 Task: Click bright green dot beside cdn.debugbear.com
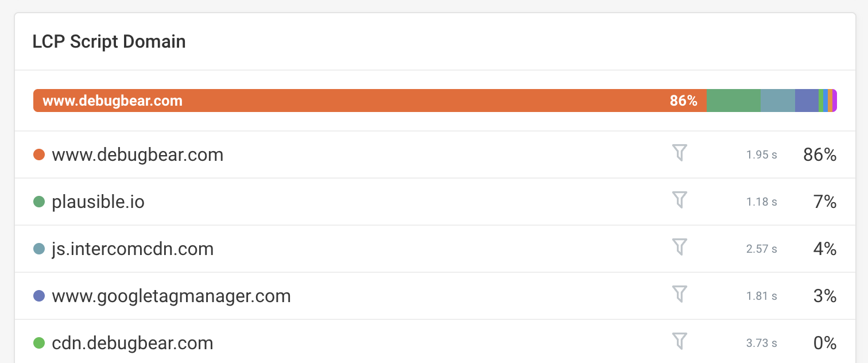(39, 343)
